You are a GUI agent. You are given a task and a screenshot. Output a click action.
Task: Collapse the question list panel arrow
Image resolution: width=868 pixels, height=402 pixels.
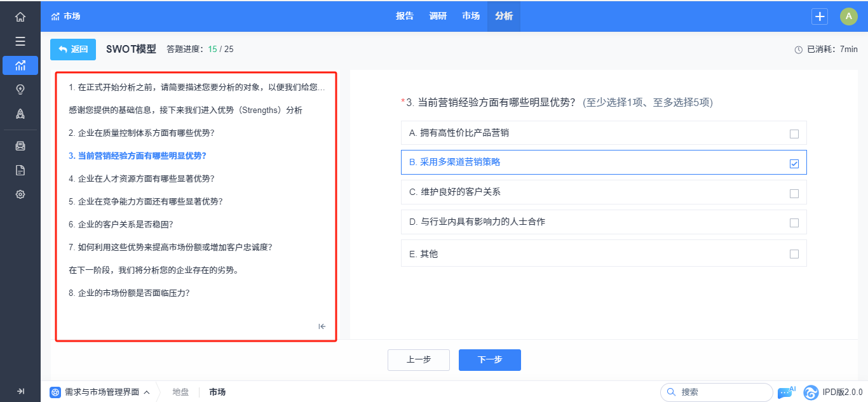[322, 326]
